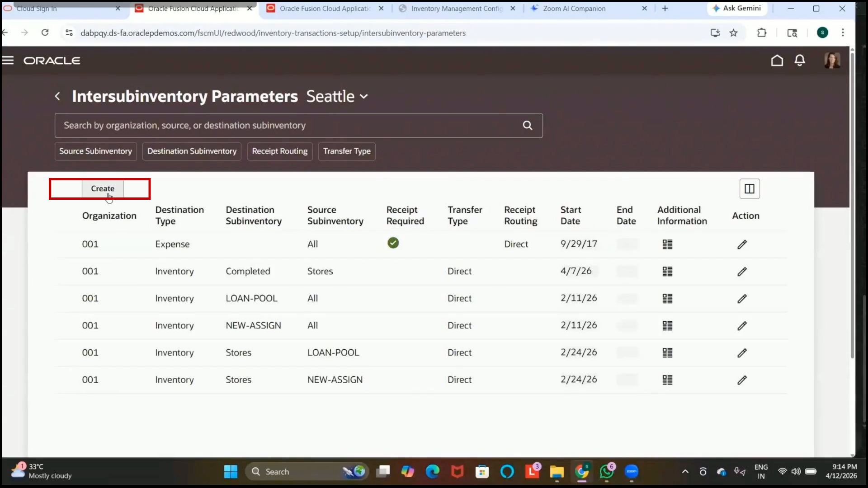Click the Ask Gemini button
Screen dimensions: 868x488
click(x=737, y=8)
